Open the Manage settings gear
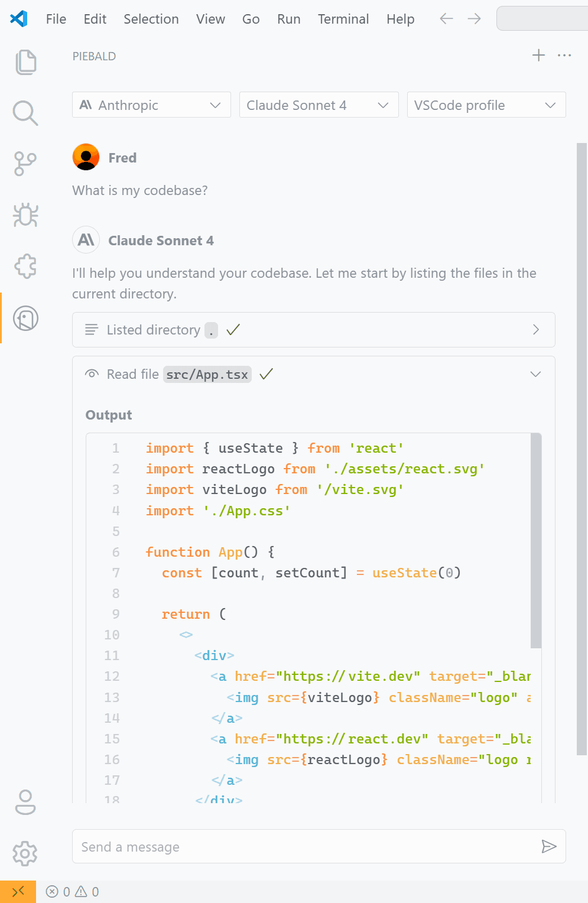Screen dimensions: 588x903 24,853
